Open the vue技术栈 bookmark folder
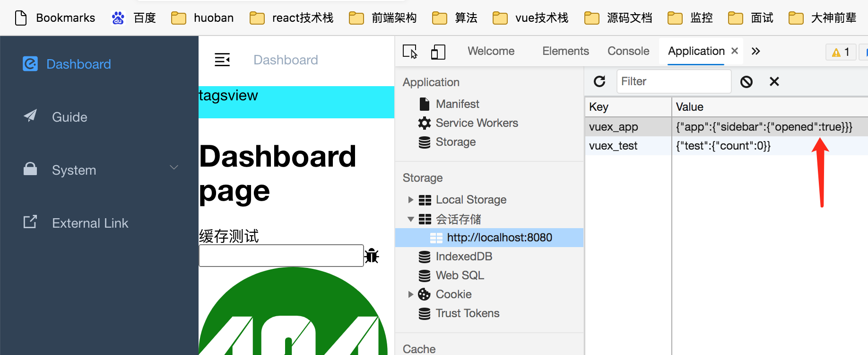The width and height of the screenshot is (868, 355). pos(530,18)
